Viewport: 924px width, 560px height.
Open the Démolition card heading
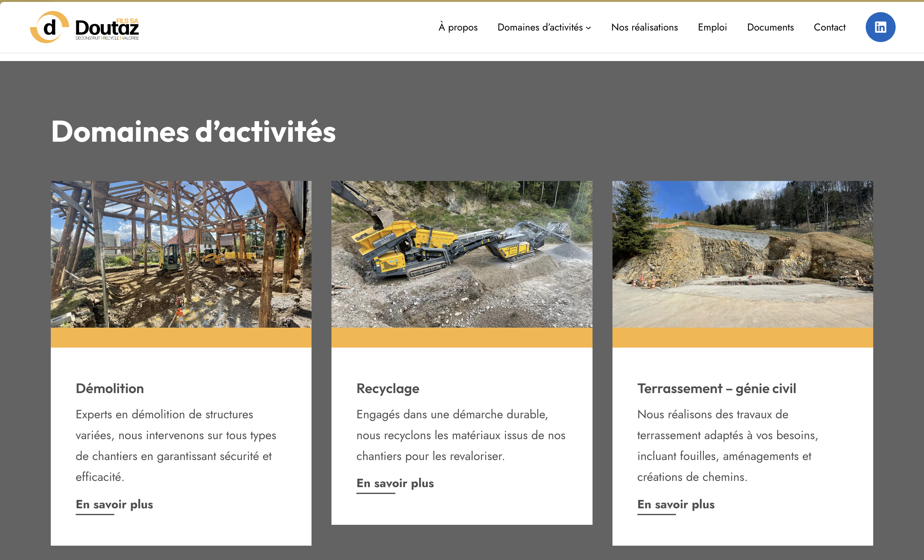pyautogui.click(x=110, y=388)
